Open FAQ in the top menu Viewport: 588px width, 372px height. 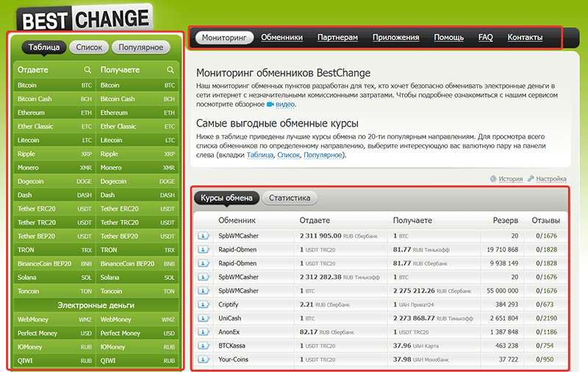(x=486, y=37)
